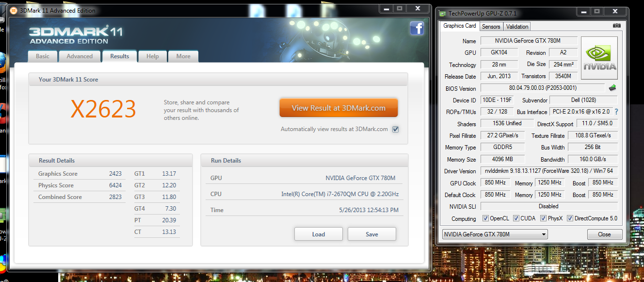Screen dimensions: 644x282
Task: Open Firefox from the desktop edge
Action: [2, 63]
